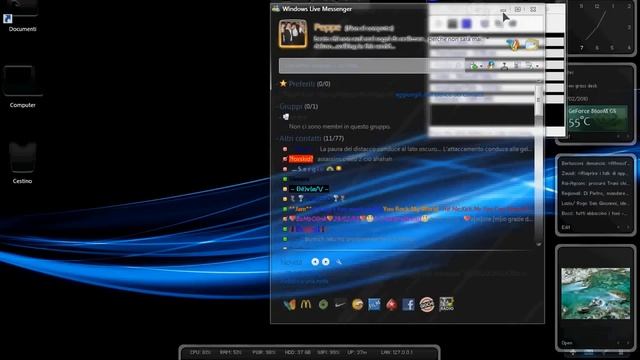Go to previous item in Novità bar
Image resolution: width=640 pixels, height=360 pixels.
pos(315,262)
